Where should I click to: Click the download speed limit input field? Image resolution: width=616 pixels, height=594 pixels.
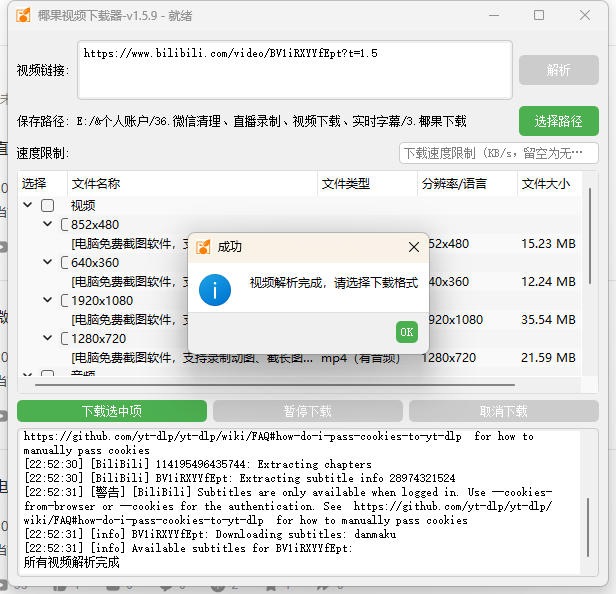point(497,153)
